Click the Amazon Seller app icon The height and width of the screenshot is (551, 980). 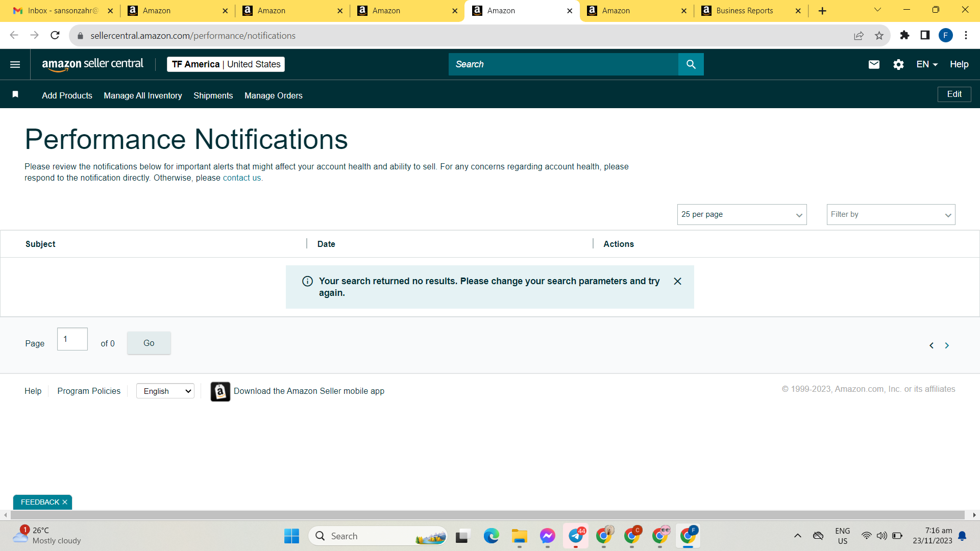[x=220, y=391]
